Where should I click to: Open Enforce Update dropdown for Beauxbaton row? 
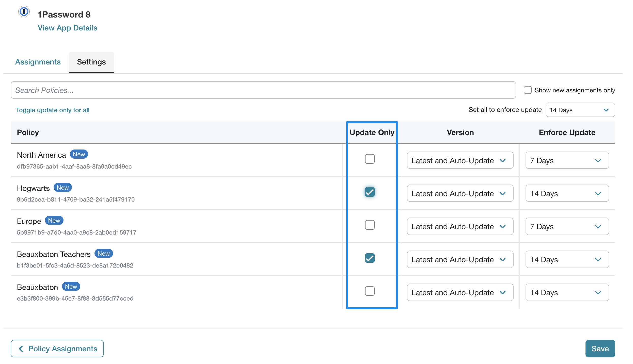coord(567,292)
